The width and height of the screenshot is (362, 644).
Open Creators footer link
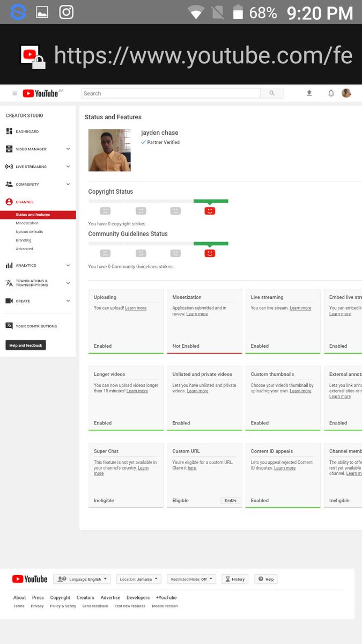pyautogui.click(x=85, y=597)
